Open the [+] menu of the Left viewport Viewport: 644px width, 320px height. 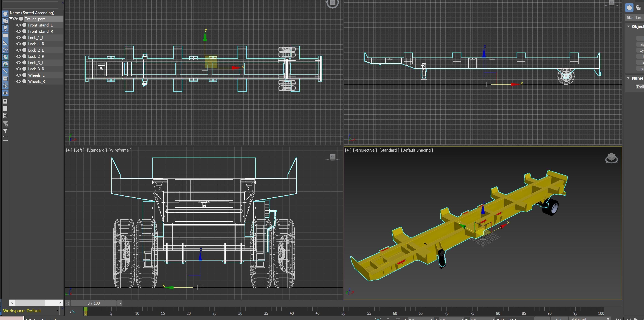(68, 150)
